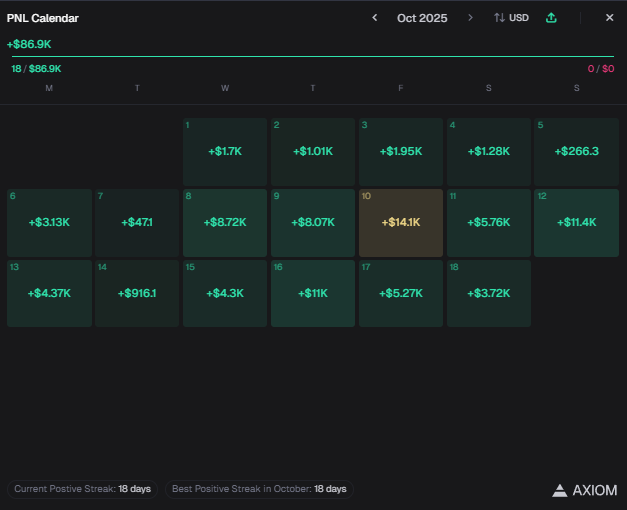Click Best Positive Streak in October badge
Screen dimensions: 627x510
click(x=259, y=489)
